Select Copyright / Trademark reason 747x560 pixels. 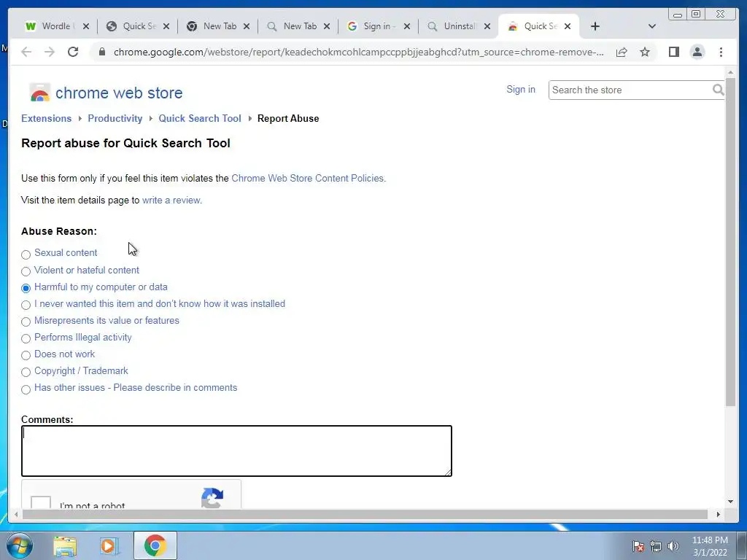coord(26,372)
